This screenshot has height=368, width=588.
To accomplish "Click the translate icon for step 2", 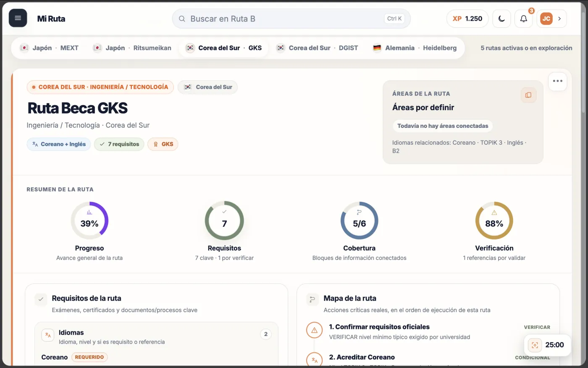I will (x=314, y=360).
